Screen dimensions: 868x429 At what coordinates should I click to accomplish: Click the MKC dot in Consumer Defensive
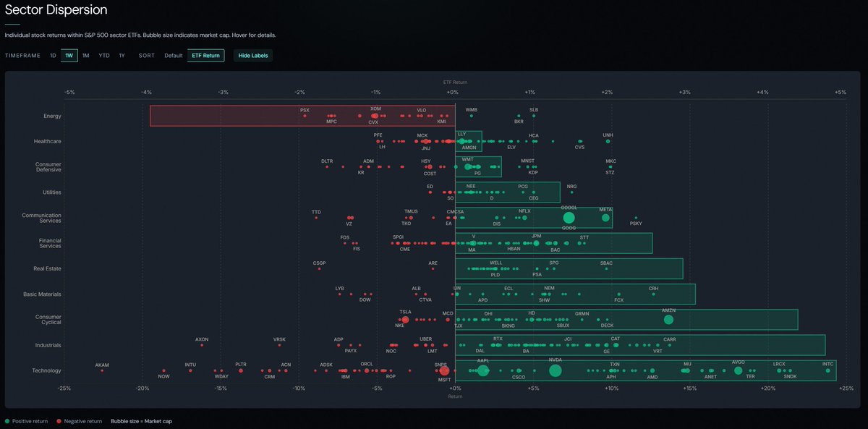pyautogui.click(x=610, y=166)
